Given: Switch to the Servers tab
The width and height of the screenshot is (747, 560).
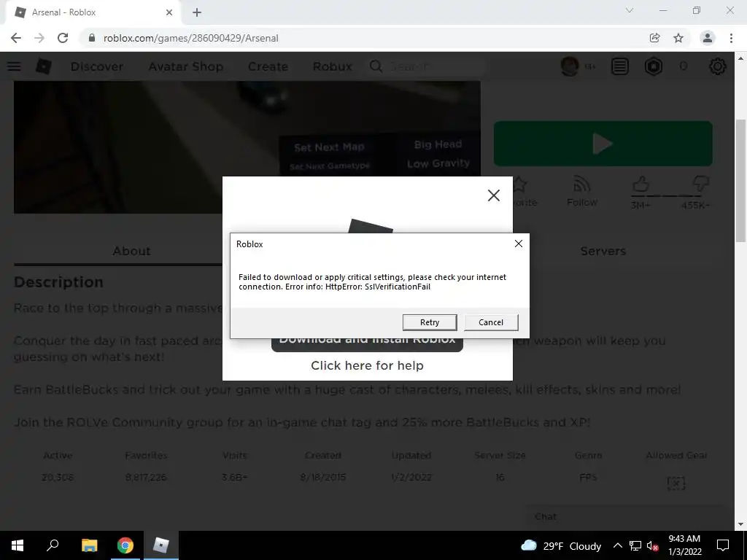Looking at the screenshot, I should (x=603, y=251).
